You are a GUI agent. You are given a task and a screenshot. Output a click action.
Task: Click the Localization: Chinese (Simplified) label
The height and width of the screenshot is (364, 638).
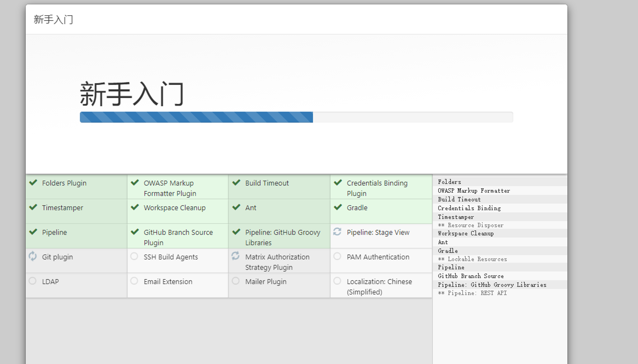tap(379, 286)
